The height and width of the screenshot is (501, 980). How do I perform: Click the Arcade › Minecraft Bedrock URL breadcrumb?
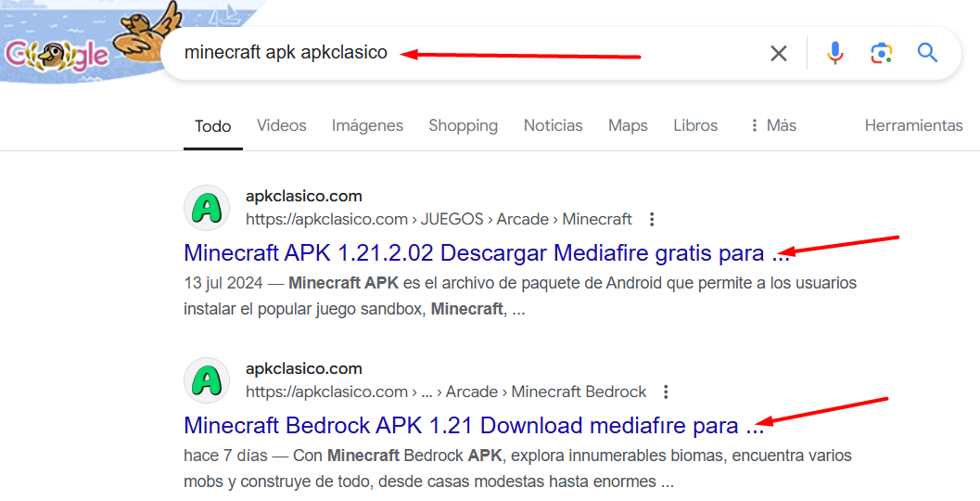pyautogui.click(x=446, y=392)
